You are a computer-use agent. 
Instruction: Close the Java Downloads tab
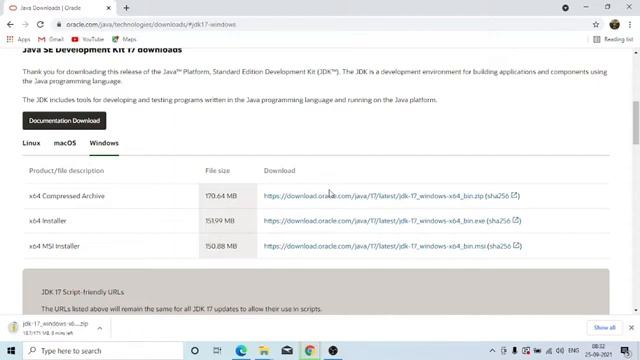[109, 8]
